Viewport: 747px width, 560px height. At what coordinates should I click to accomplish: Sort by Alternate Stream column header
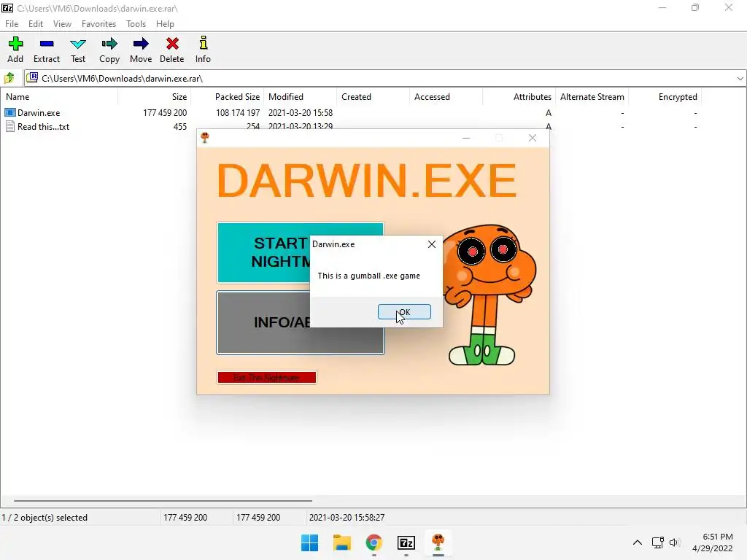(592, 97)
